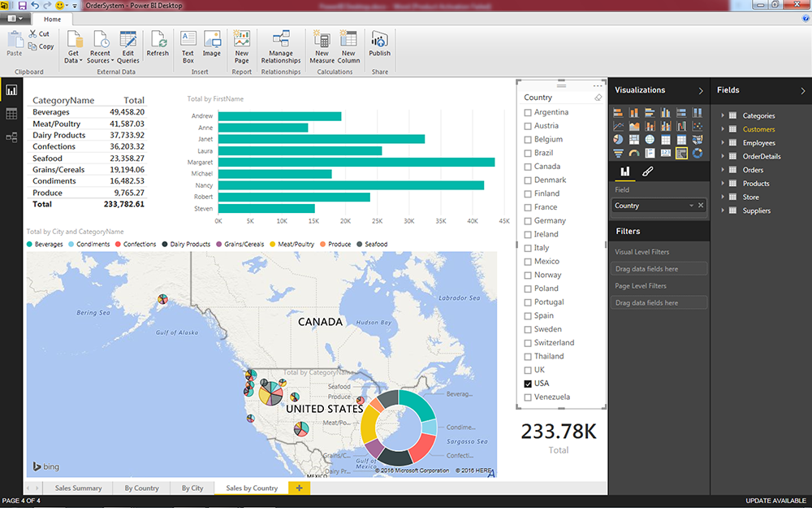Image resolution: width=812 pixels, height=508 pixels.
Task: Switch to Data view in left sidebar
Action: tap(11, 114)
